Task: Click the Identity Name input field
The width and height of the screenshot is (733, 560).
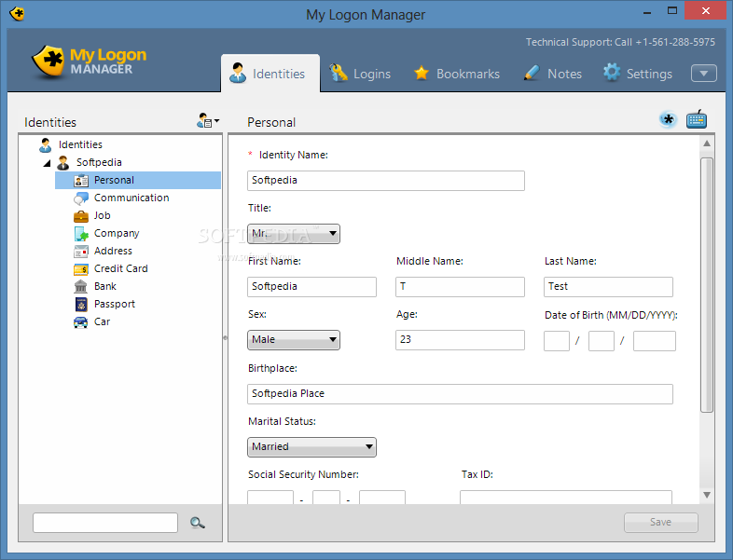Action: coord(386,181)
